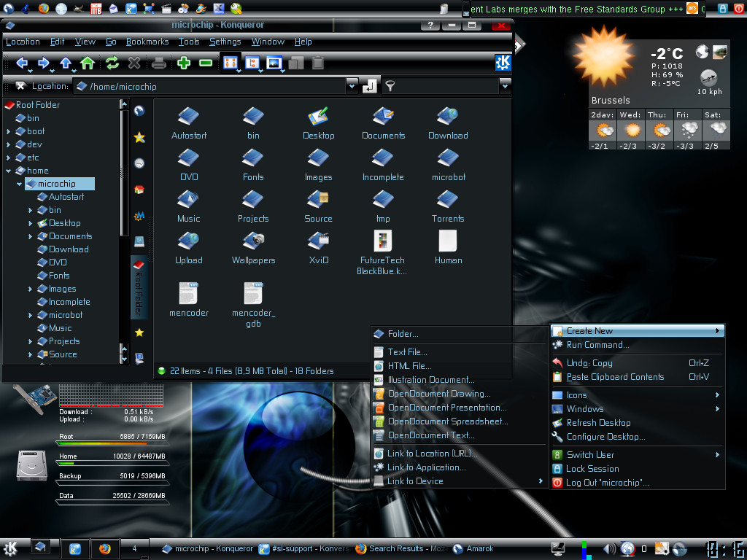Zoom out with the green minus icon
747x560 pixels.
tap(205, 63)
